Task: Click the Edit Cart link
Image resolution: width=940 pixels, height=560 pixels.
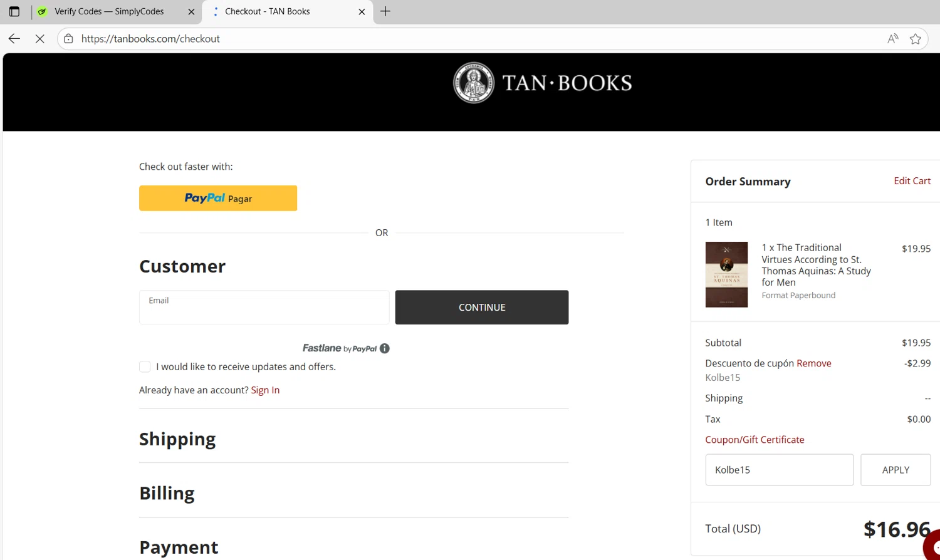Action: pyautogui.click(x=912, y=181)
